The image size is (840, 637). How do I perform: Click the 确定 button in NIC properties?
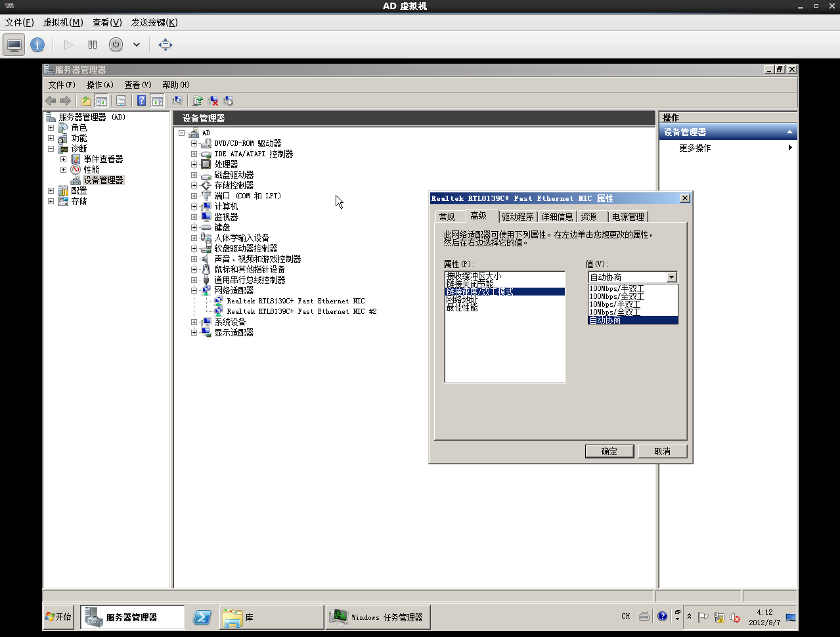tap(609, 451)
